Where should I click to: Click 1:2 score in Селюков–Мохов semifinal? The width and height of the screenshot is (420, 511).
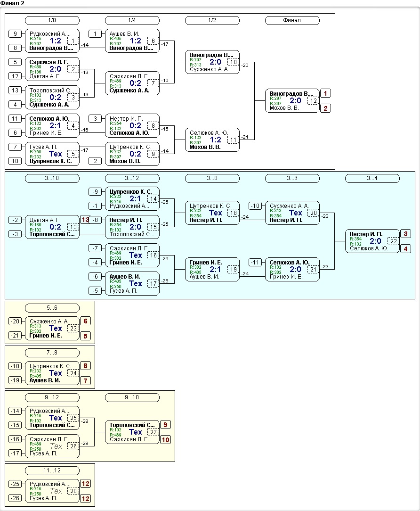[x=216, y=140]
